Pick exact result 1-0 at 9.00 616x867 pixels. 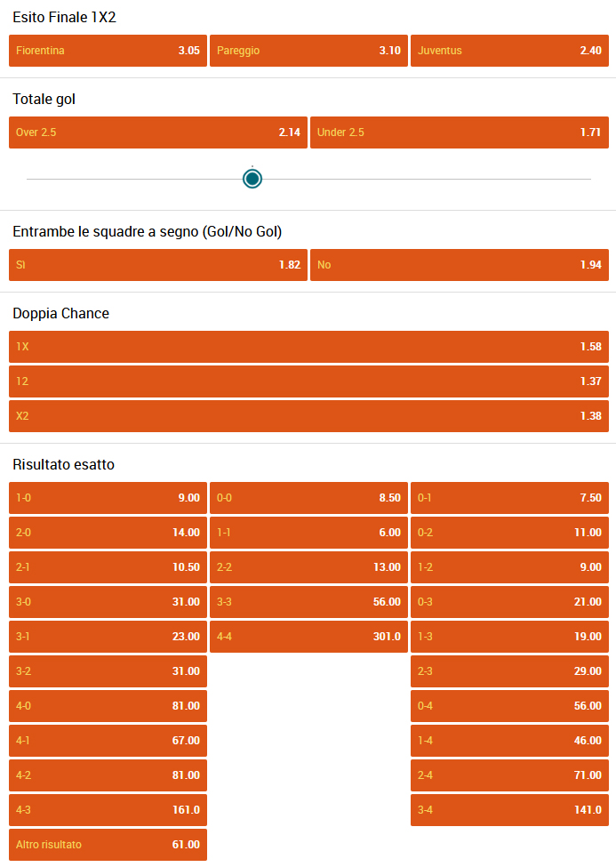pos(108,498)
